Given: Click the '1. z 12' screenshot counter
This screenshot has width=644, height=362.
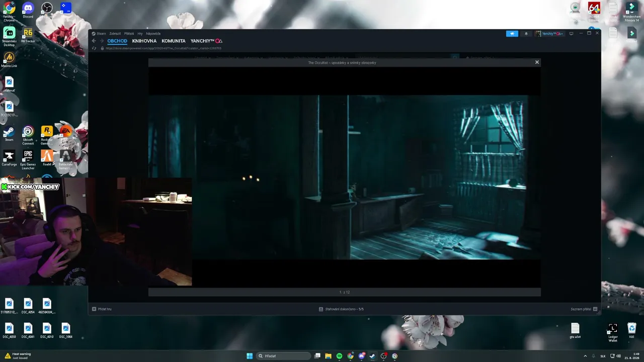Looking at the screenshot, I should pos(344,292).
